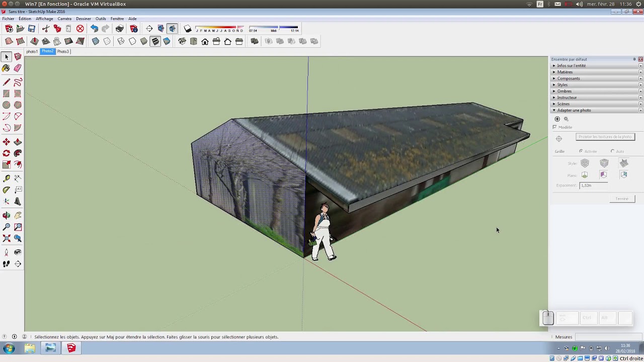Toggle the Modèle checkbox
Viewport: 644px width, 362px height.
555,127
